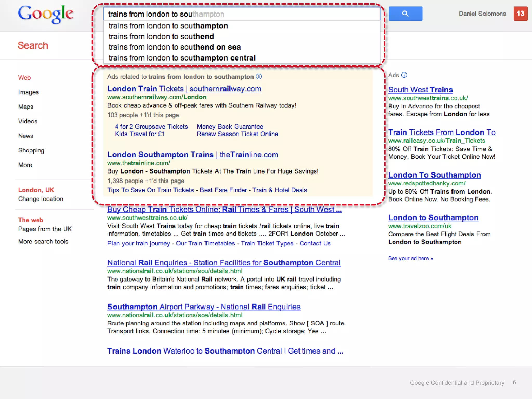Choose suggestion trains from london to southend
The width and height of the screenshot is (532, 399).
click(161, 37)
